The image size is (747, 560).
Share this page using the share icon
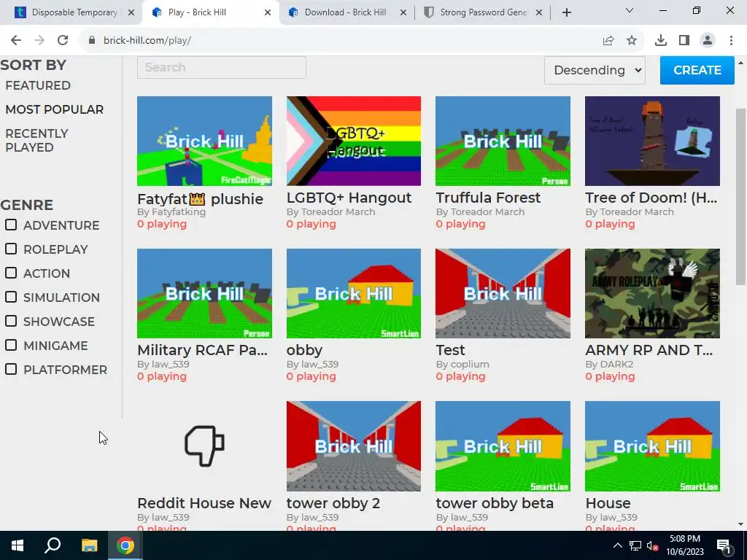coord(608,41)
